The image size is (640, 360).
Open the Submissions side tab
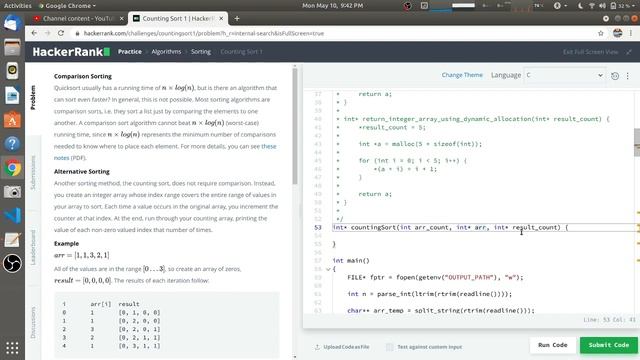(33, 172)
